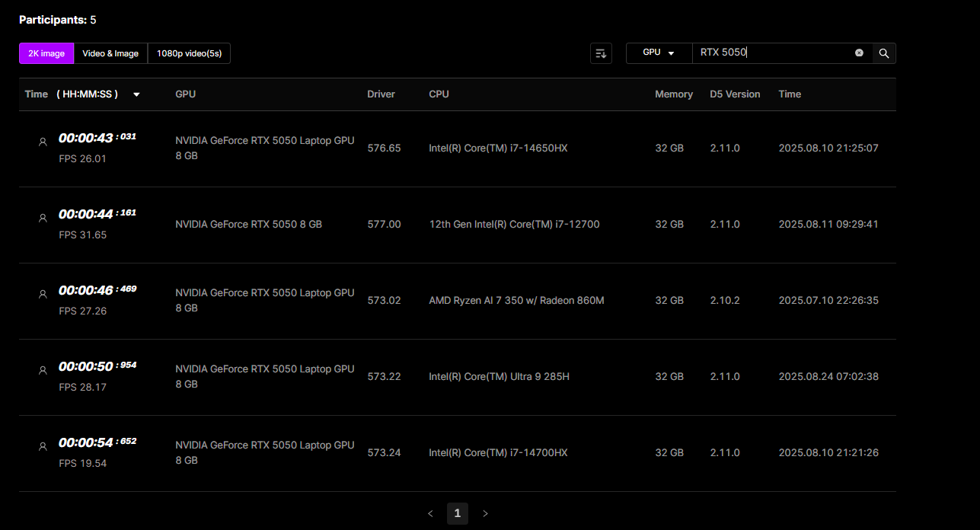Viewport: 980px width, 530px height.
Task: Click the FPS 31.65 value
Action: coord(82,235)
